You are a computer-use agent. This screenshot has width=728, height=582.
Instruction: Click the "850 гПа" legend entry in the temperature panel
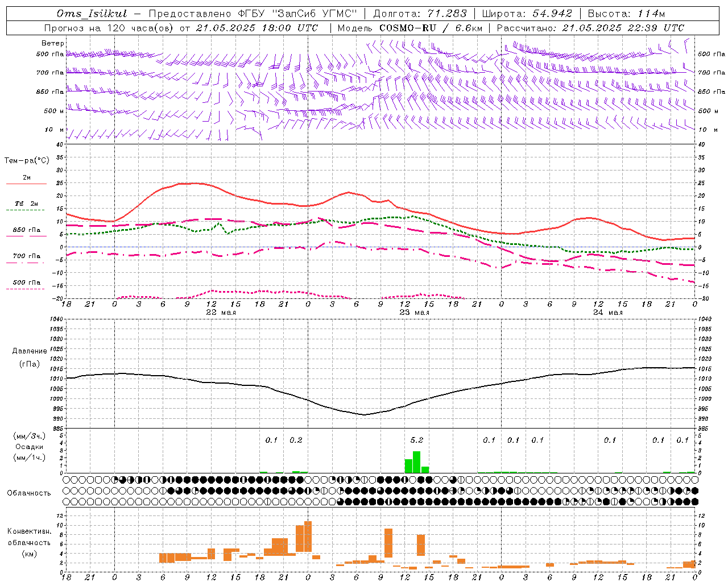point(27,230)
